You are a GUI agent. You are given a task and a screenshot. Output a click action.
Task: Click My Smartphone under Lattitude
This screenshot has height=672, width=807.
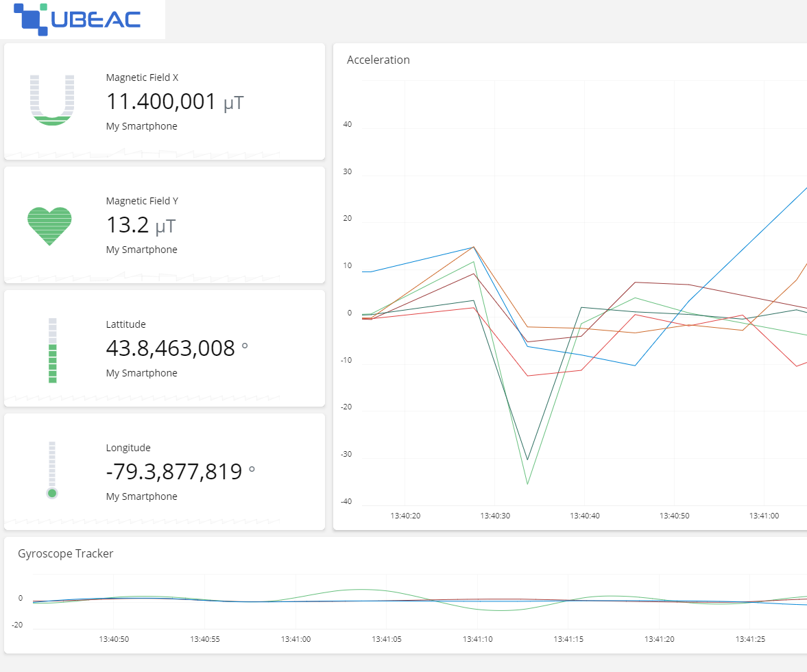[x=141, y=374]
